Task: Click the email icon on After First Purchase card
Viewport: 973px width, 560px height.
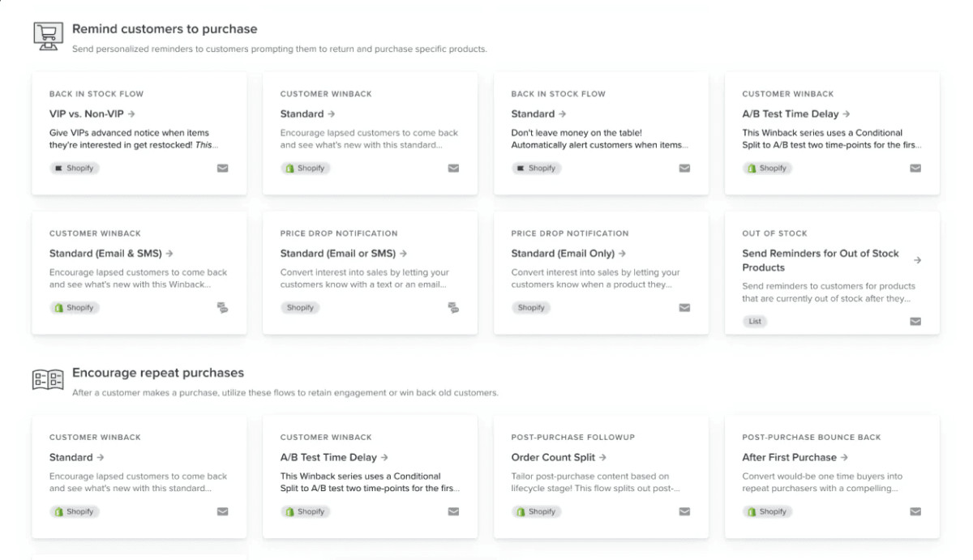Action: point(915,512)
